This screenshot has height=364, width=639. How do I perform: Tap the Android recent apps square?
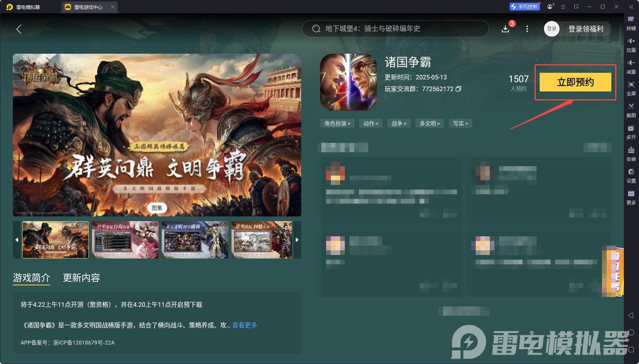click(631, 350)
